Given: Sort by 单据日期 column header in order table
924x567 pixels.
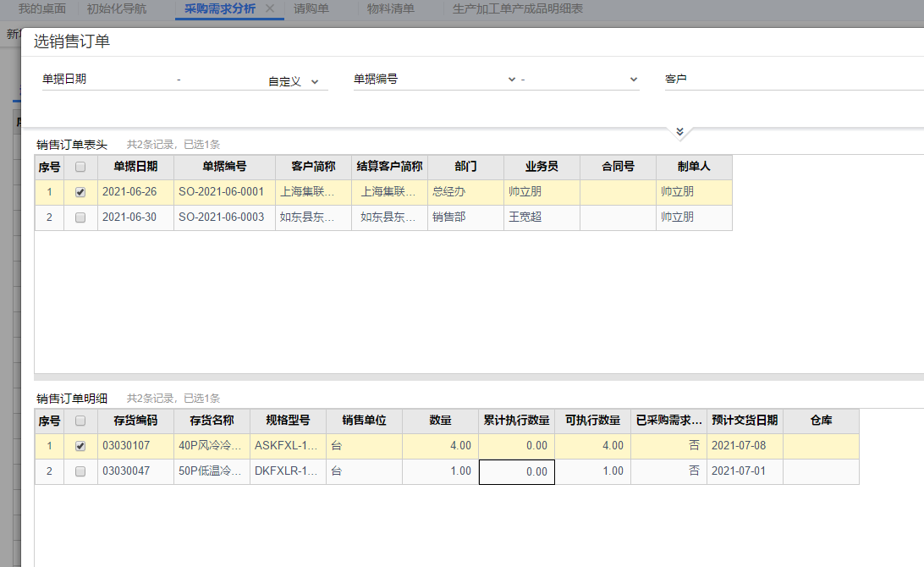Looking at the screenshot, I should click(135, 167).
